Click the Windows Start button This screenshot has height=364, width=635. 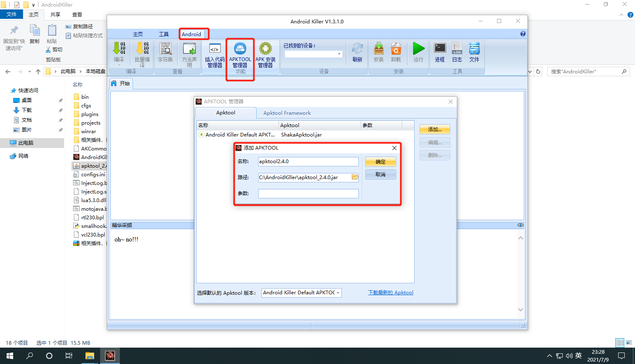point(10,356)
